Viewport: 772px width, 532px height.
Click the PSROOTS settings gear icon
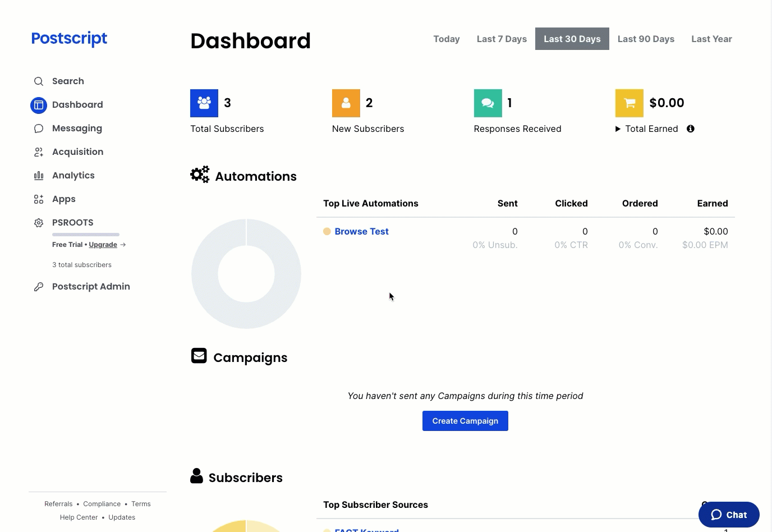(39, 223)
